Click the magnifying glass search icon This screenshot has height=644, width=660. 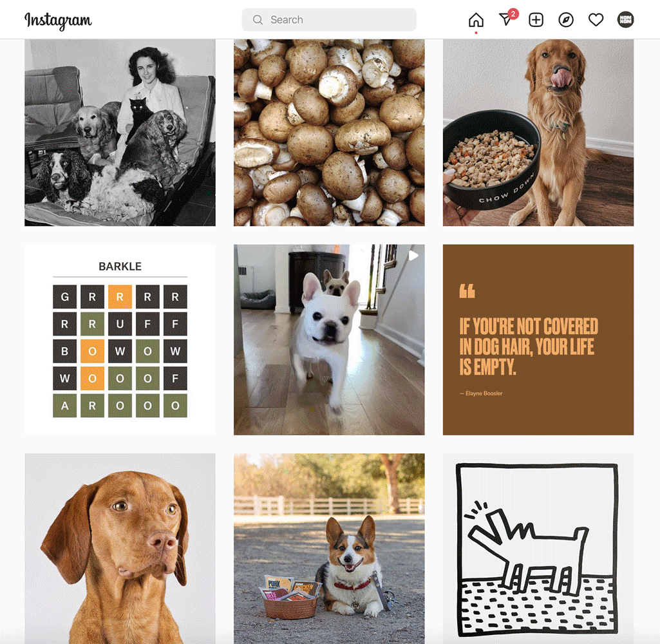258,20
